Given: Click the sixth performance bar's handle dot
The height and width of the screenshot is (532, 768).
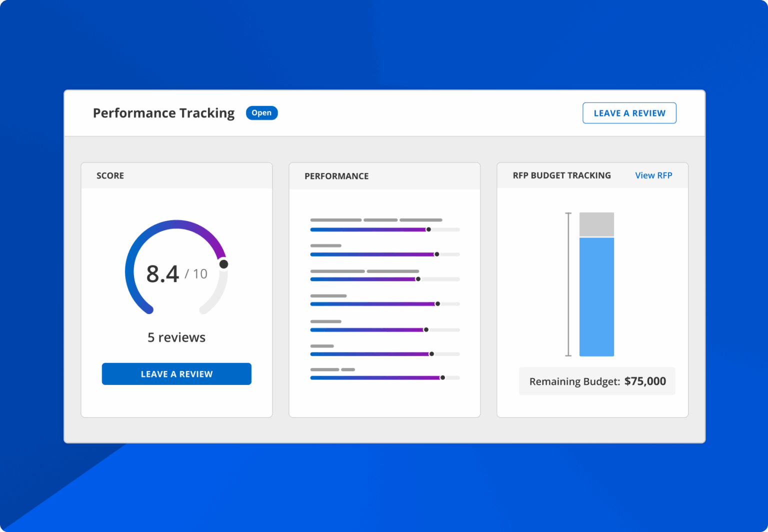Looking at the screenshot, I should 432,354.
